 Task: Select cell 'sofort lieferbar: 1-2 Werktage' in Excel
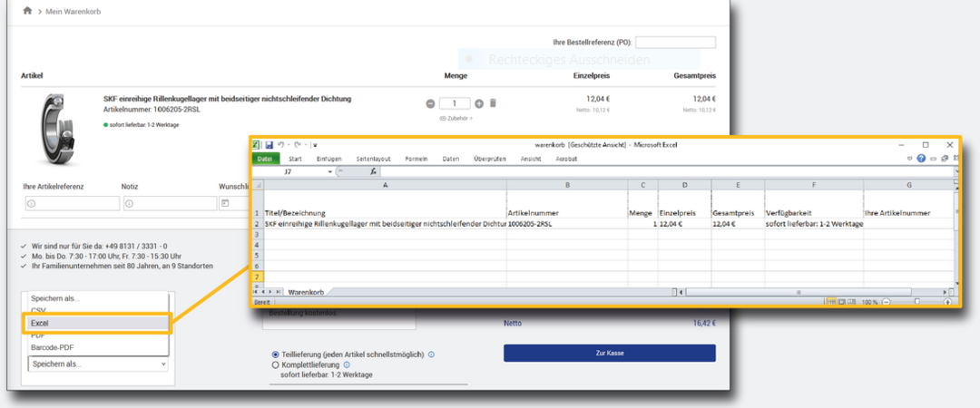point(814,224)
